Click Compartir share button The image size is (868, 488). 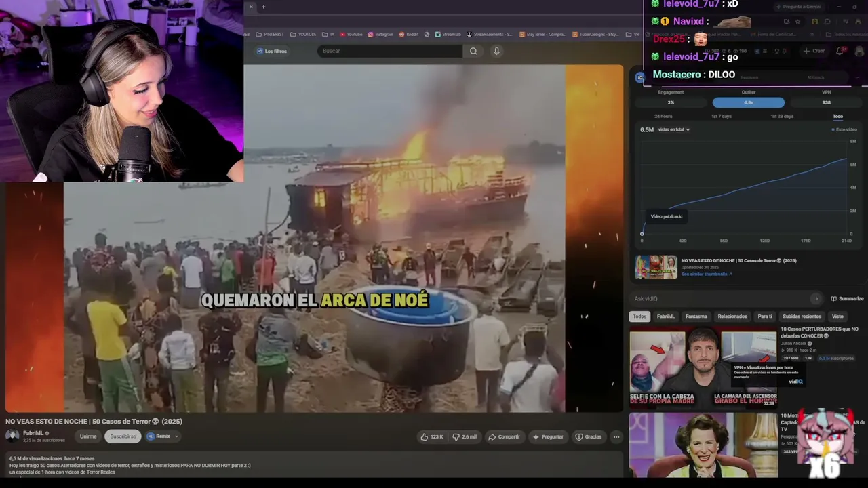(505, 436)
